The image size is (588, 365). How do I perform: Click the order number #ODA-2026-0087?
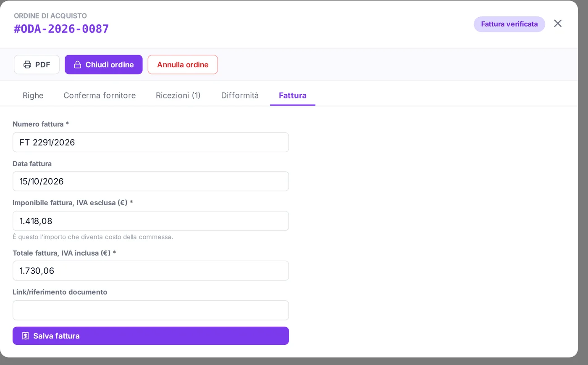point(61,29)
